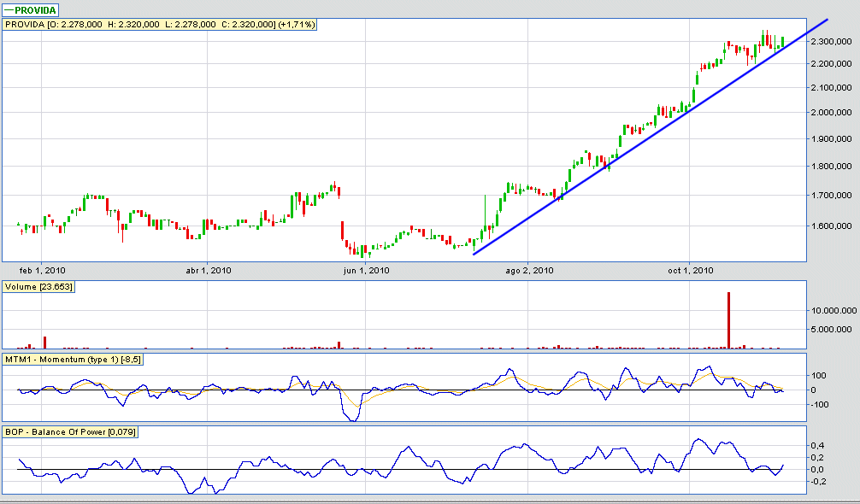Click the deep momentum trough below -100
Viewport: 860px width, 504px height.
[351, 418]
